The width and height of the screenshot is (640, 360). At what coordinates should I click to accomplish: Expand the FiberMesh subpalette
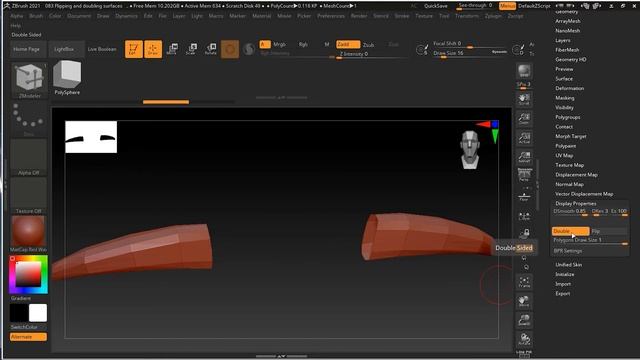(x=567, y=50)
